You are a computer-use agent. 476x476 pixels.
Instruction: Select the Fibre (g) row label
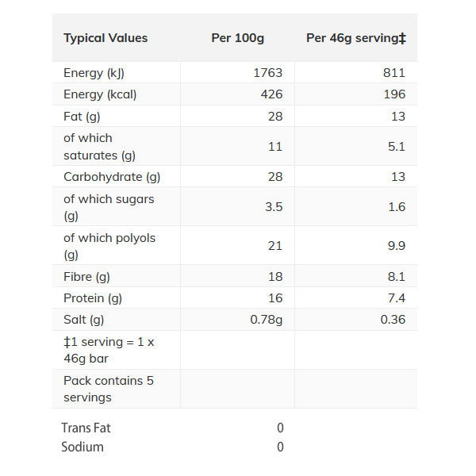click(86, 277)
